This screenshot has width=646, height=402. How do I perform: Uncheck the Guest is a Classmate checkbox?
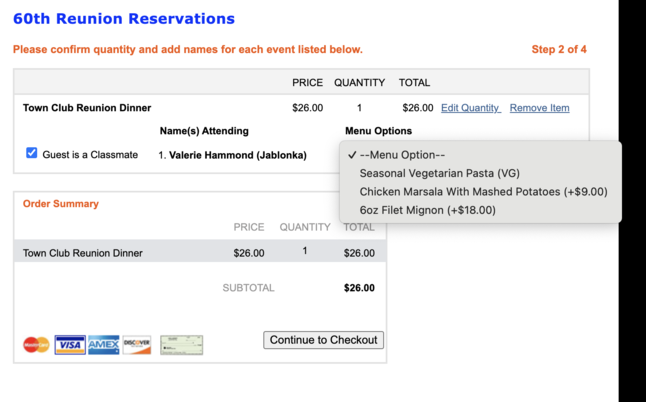(31, 153)
